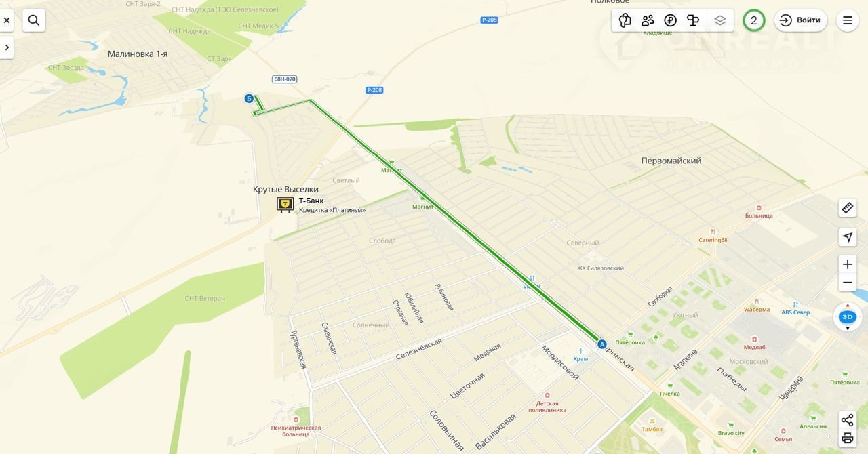Open the Т-Банк advertisement link
Viewport: 868px width, 454px height.
tap(321, 205)
